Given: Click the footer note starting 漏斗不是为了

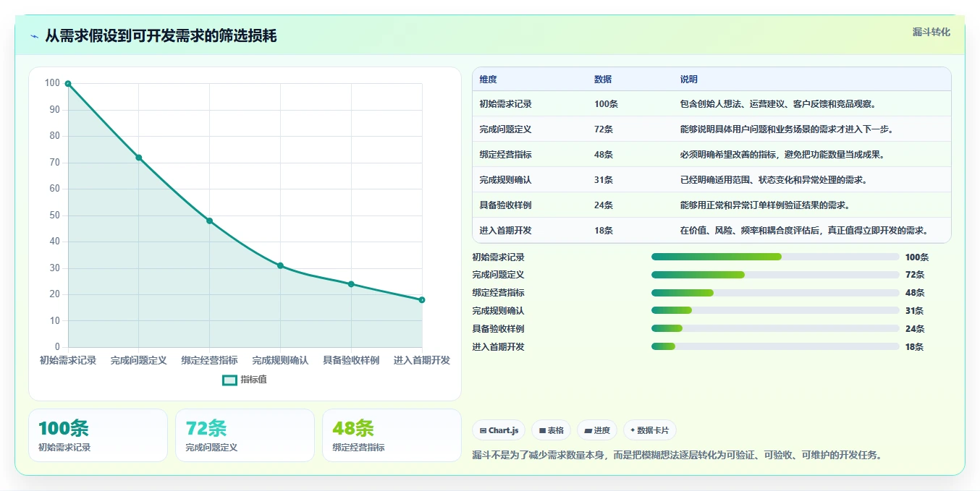Looking at the screenshot, I should coord(677,456).
